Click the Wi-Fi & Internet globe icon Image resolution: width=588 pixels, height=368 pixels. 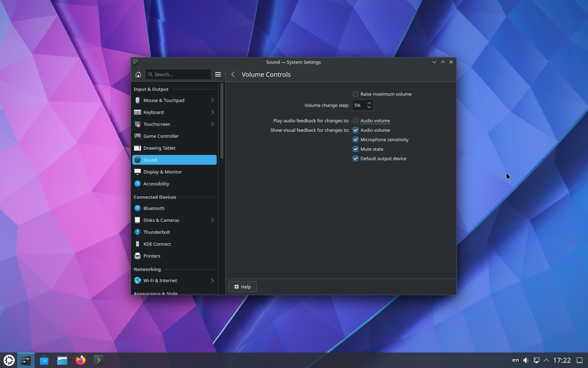point(138,280)
